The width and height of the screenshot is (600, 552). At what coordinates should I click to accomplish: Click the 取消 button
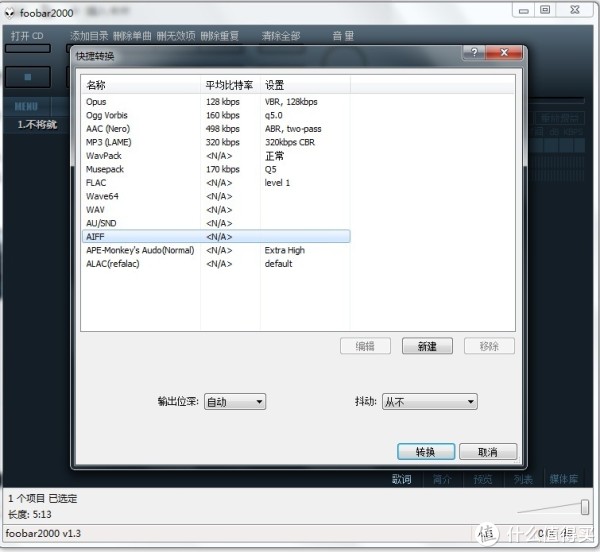[488, 452]
